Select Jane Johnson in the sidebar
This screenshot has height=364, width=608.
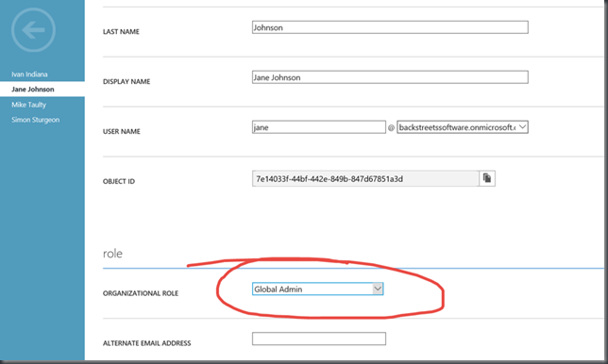(42, 89)
